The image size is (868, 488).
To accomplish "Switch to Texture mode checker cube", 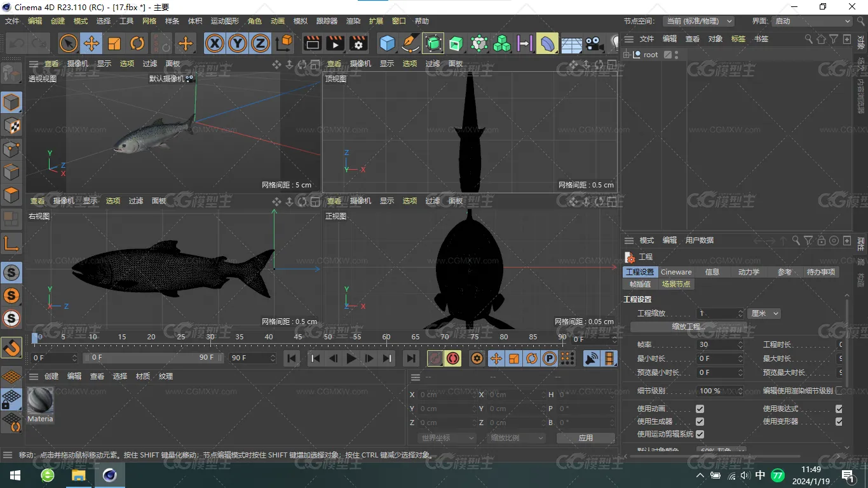I will click(x=11, y=126).
